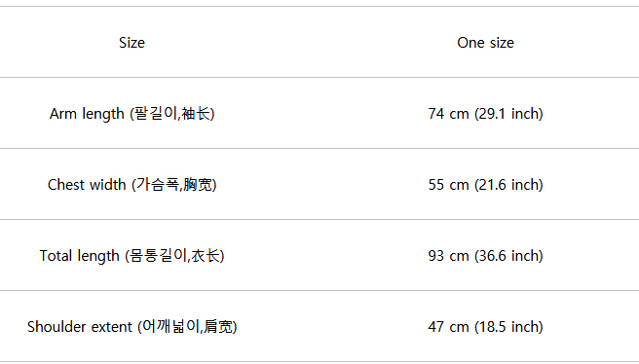Click the Chinese text 衣长 in Total length
The height and width of the screenshot is (364, 639).
[x=206, y=255]
